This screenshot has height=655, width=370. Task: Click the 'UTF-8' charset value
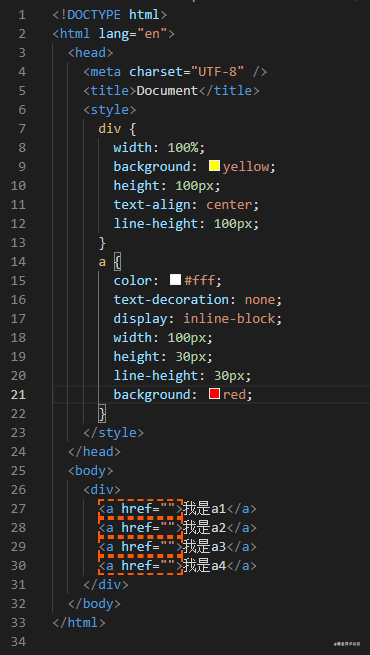[x=218, y=72]
